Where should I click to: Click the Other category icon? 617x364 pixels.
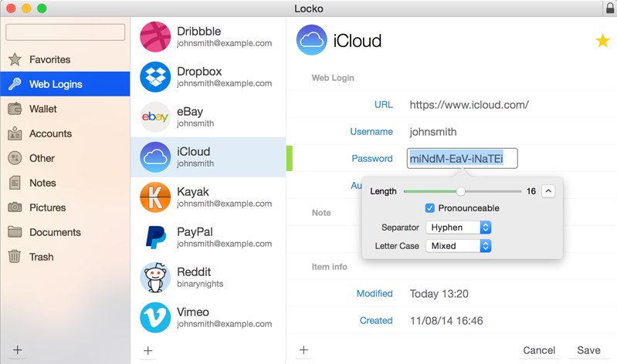pos(15,158)
